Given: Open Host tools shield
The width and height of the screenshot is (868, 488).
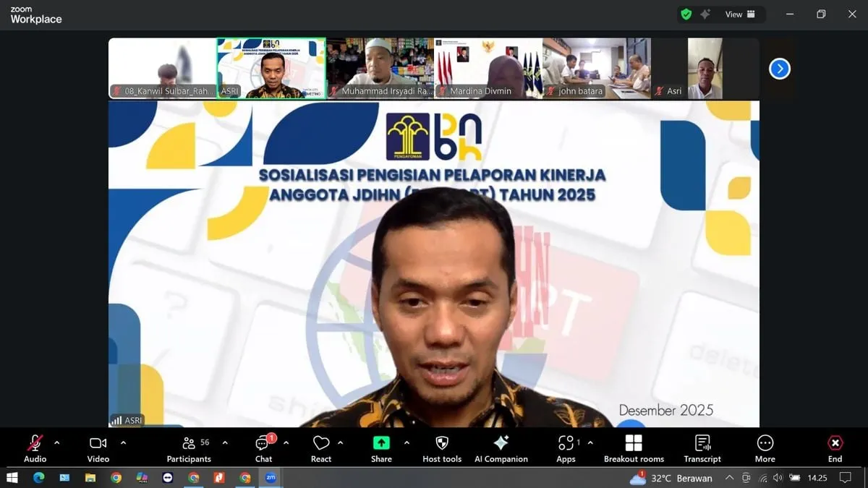Looking at the screenshot, I should tap(442, 448).
